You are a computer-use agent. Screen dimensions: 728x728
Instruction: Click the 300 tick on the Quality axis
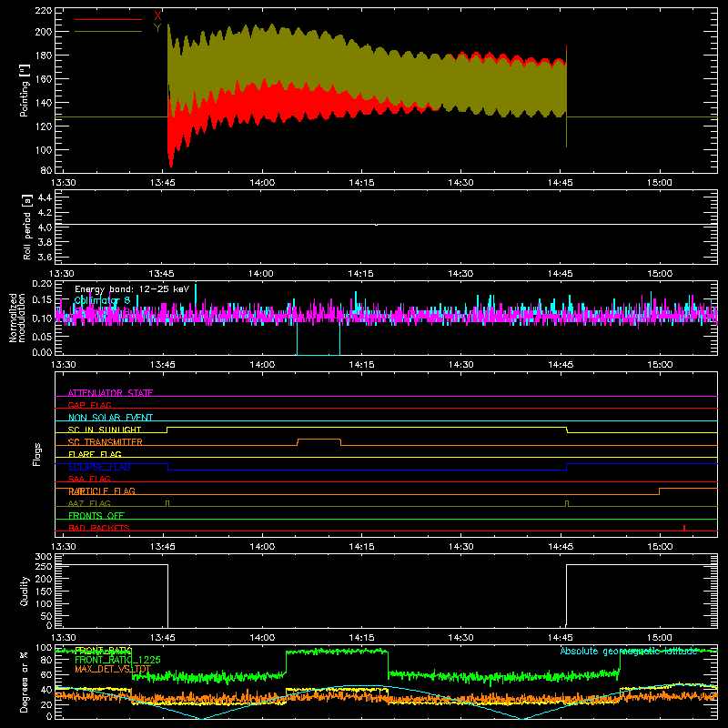(44, 557)
